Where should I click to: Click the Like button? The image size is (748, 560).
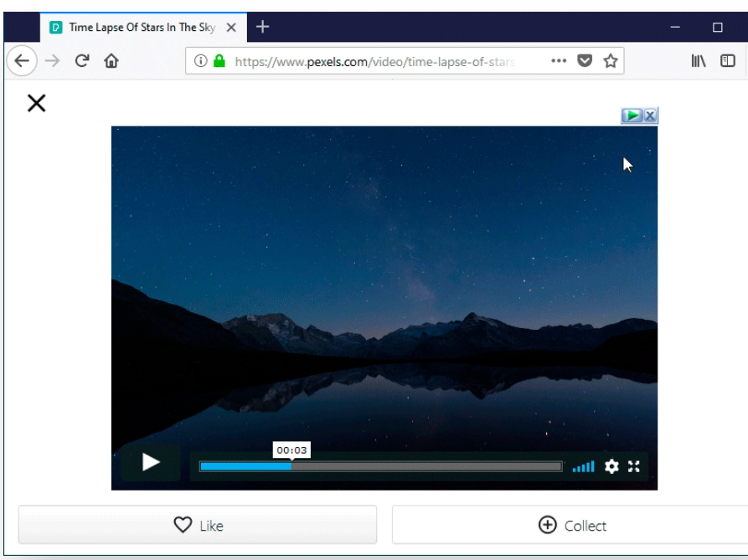pyautogui.click(x=198, y=525)
